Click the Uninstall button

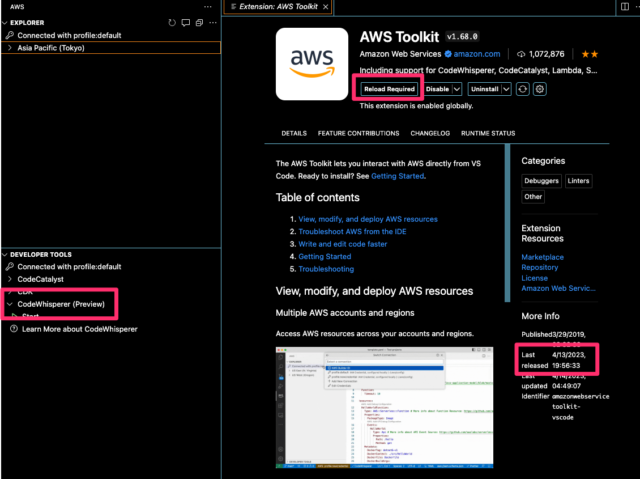[x=484, y=89]
